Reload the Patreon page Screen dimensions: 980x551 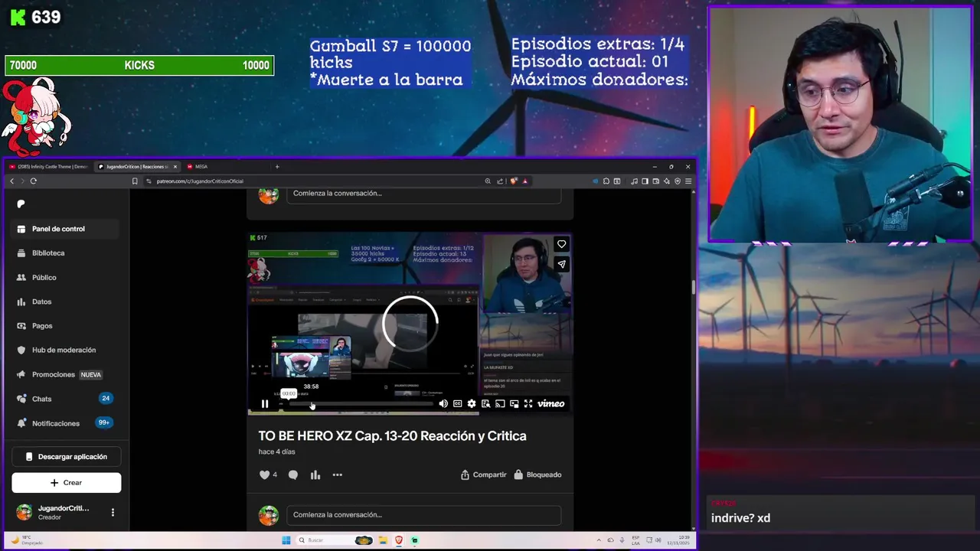(x=34, y=181)
